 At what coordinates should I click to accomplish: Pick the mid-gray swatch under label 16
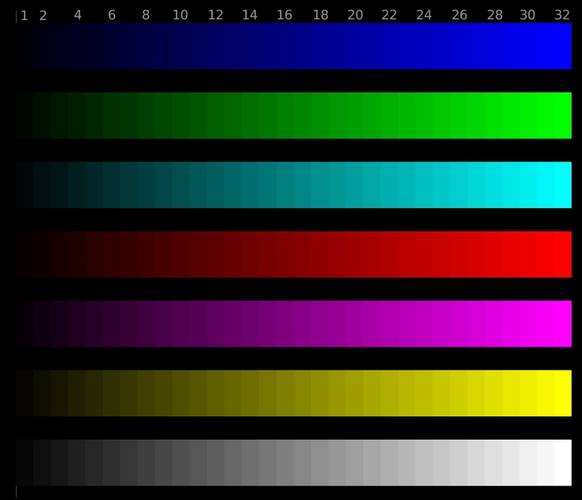tap(285, 463)
